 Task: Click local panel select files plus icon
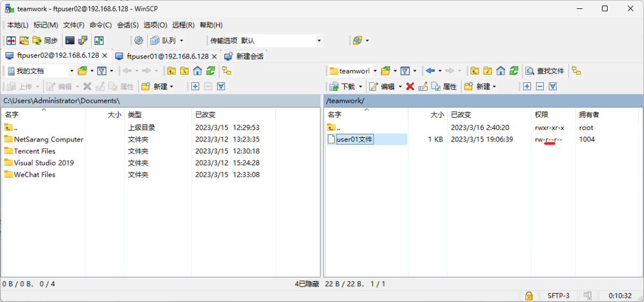(x=195, y=87)
